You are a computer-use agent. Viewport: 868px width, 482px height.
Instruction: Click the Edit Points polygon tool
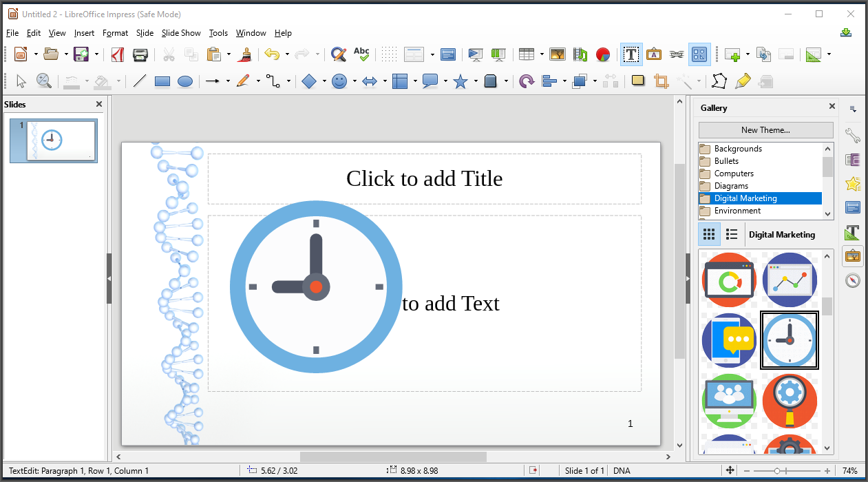[x=719, y=81]
